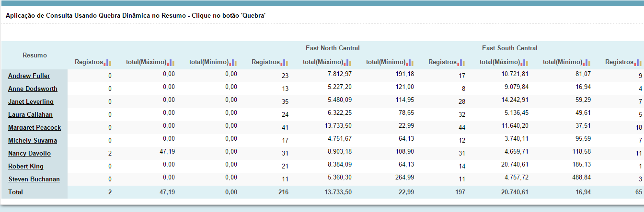The height and width of the screenshot is (212, 644).
Task: Open Andrew Fuller's detail link
Action: pos(29,76)
